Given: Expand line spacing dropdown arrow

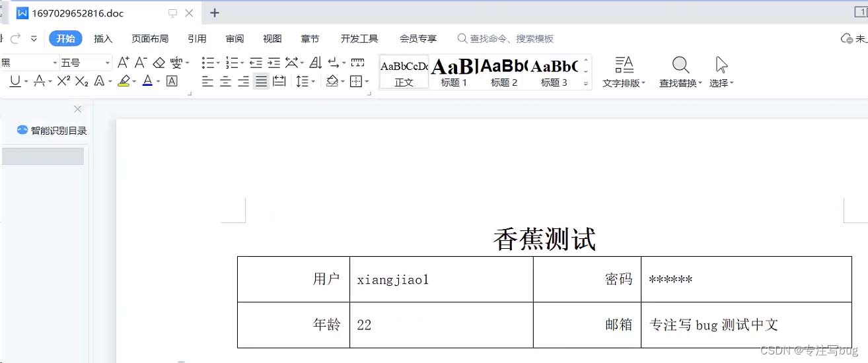Looking at the screenshot, I should click(x=312, y=82).
